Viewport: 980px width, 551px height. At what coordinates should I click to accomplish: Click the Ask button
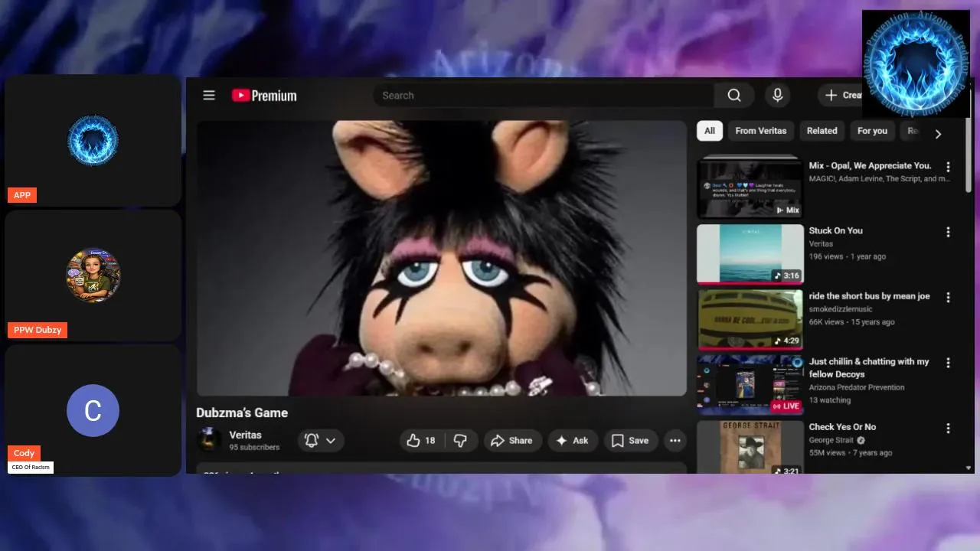click(x=573, y=440)
